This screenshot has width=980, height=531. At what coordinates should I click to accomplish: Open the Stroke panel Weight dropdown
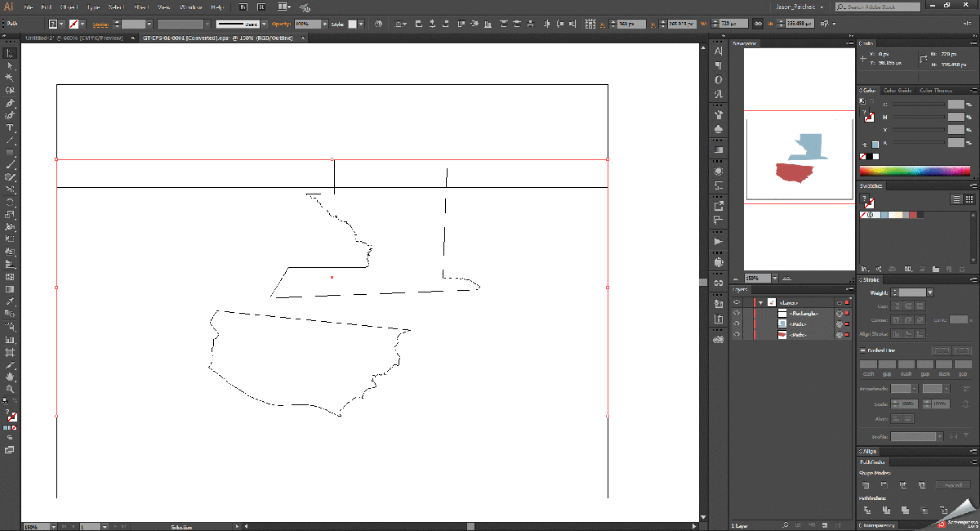(x=929, y=292)
